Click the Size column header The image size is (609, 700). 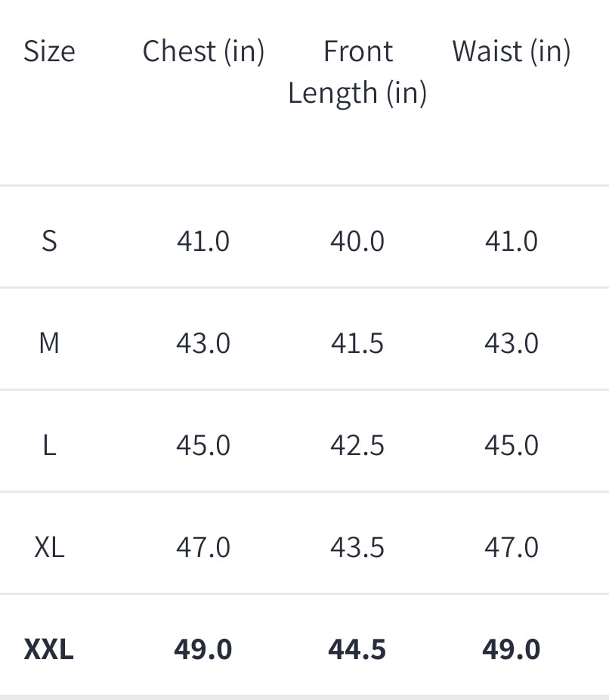click(49, 51)
